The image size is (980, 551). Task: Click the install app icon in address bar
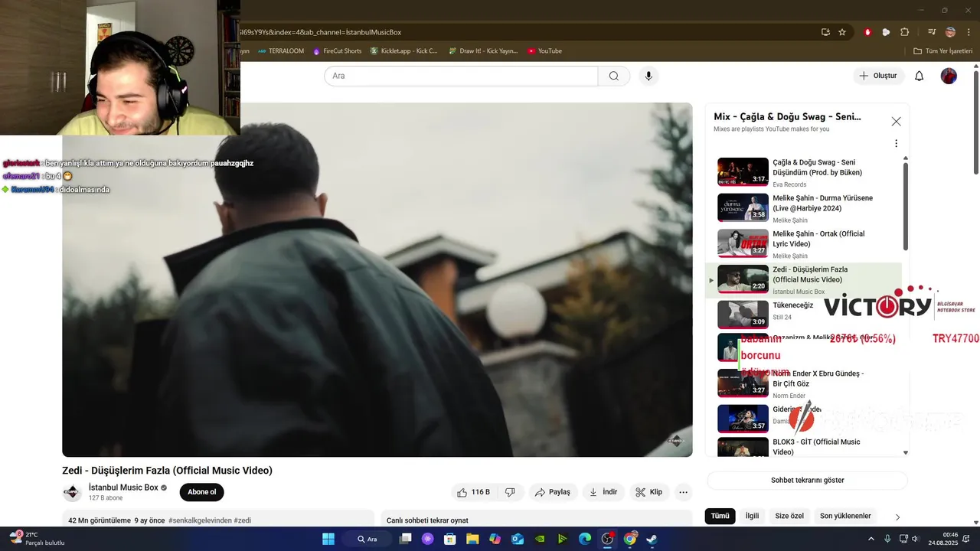click(x=825, y=32)
